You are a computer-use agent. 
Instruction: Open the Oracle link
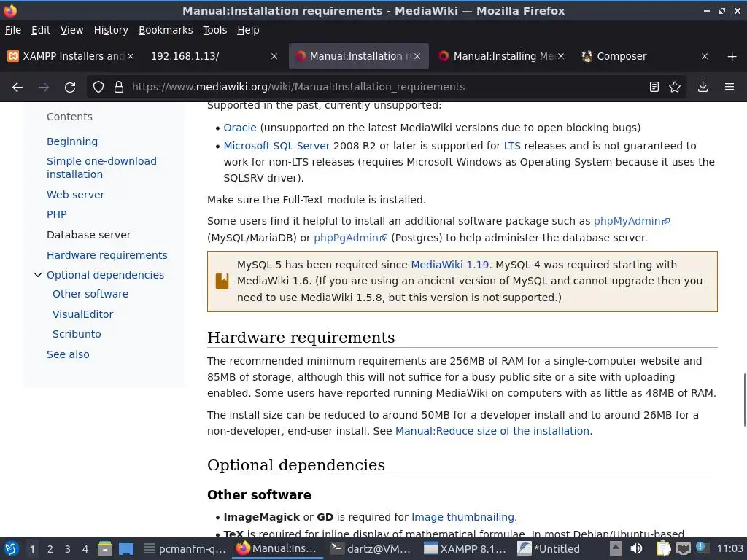pos(239,128)
